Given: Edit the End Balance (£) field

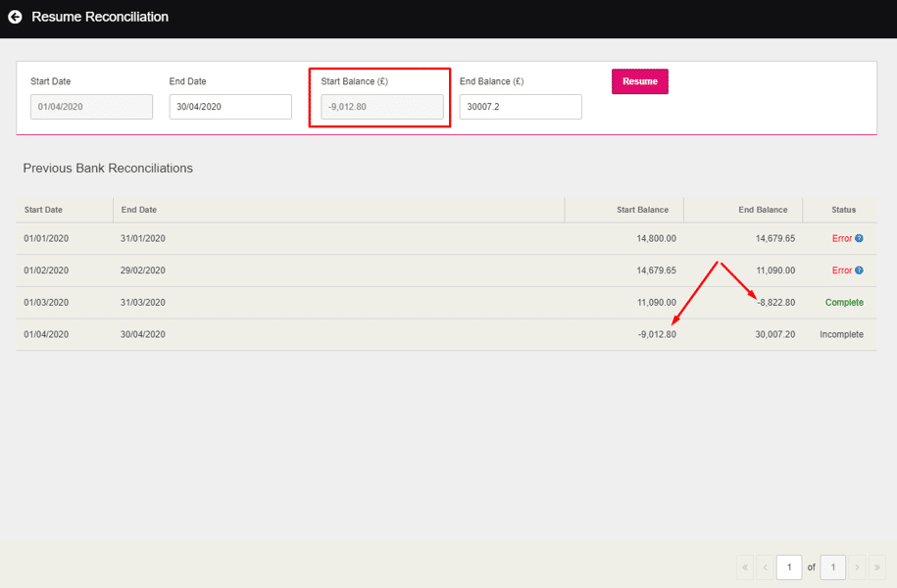Looking at the screenshot, I should (520, 107).
